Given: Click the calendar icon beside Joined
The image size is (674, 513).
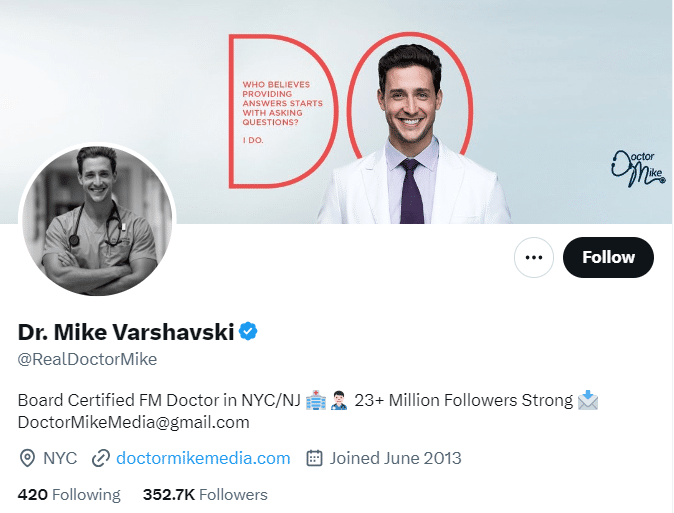Looking at the screenshot, I should 314,459.
